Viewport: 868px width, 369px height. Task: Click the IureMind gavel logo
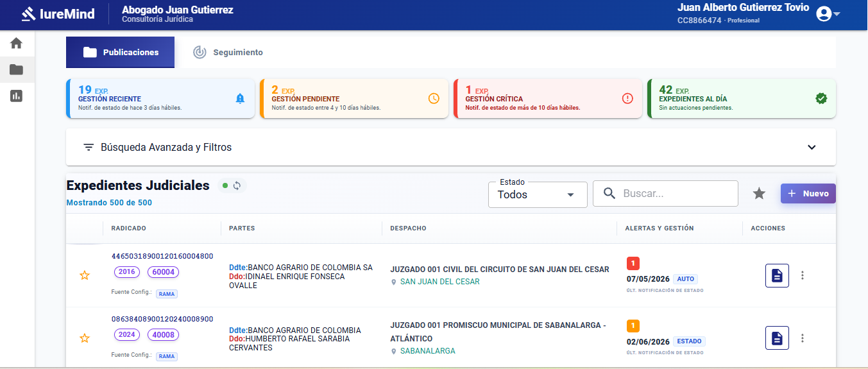[x=28, y=13]
